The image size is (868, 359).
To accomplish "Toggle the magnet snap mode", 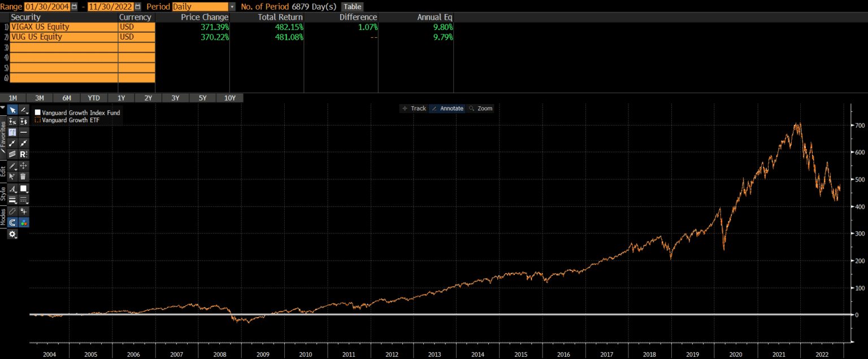I will (x=12, y=223).
